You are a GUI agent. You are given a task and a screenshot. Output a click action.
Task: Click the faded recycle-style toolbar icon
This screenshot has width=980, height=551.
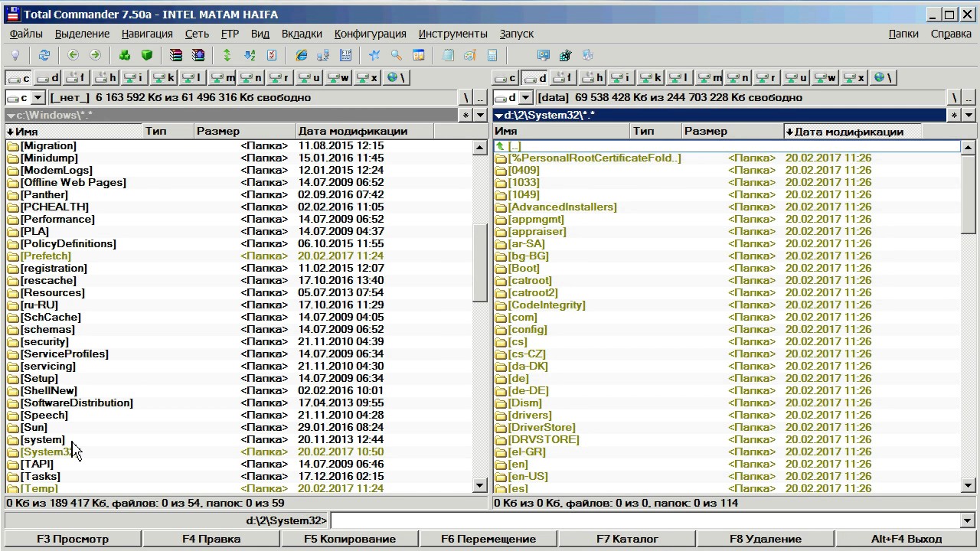pos(588,55)
